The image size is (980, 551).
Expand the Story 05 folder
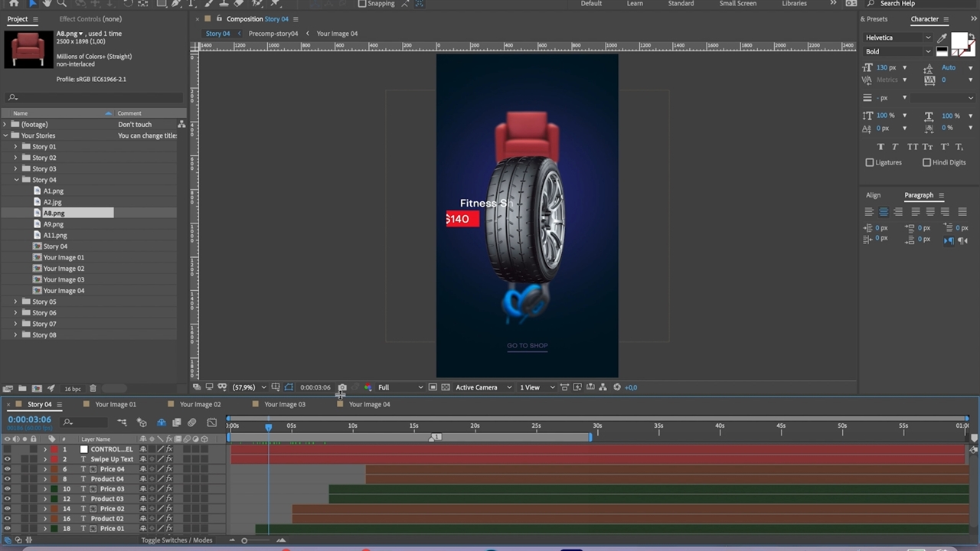pyautogui.click(x=15, y=302)
